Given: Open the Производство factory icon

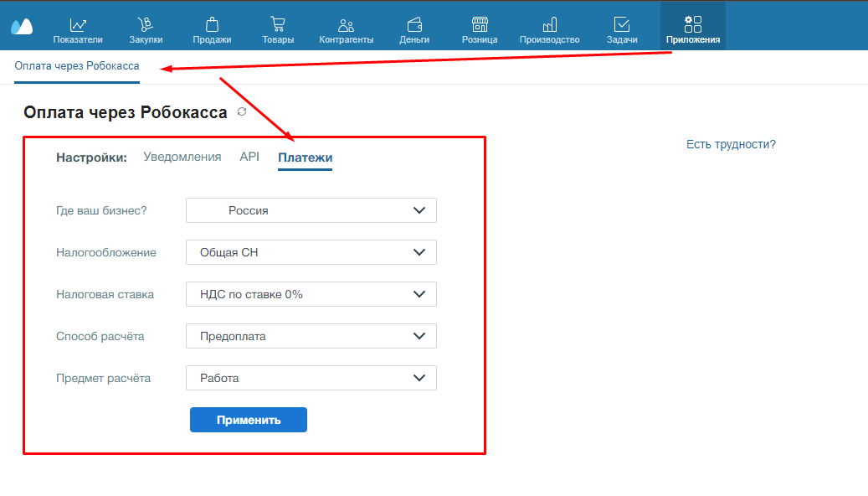Looking at the screenshot, I should (x=550, y=24).
